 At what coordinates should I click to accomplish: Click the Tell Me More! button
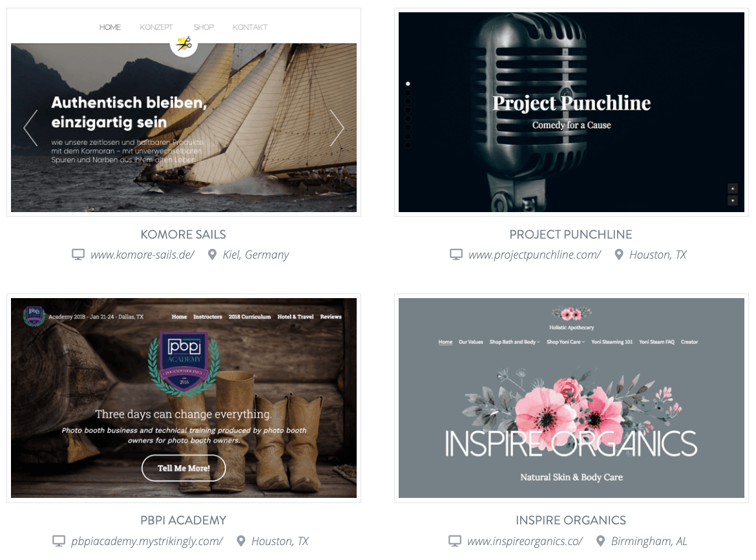pyautogui.click(x=184, y=468)
